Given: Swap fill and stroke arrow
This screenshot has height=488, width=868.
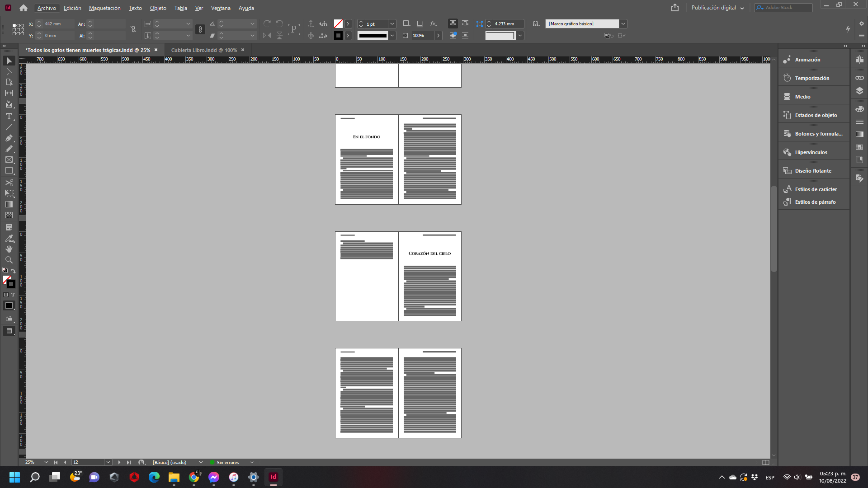Looking at the screenshot, I should point(13,271).
